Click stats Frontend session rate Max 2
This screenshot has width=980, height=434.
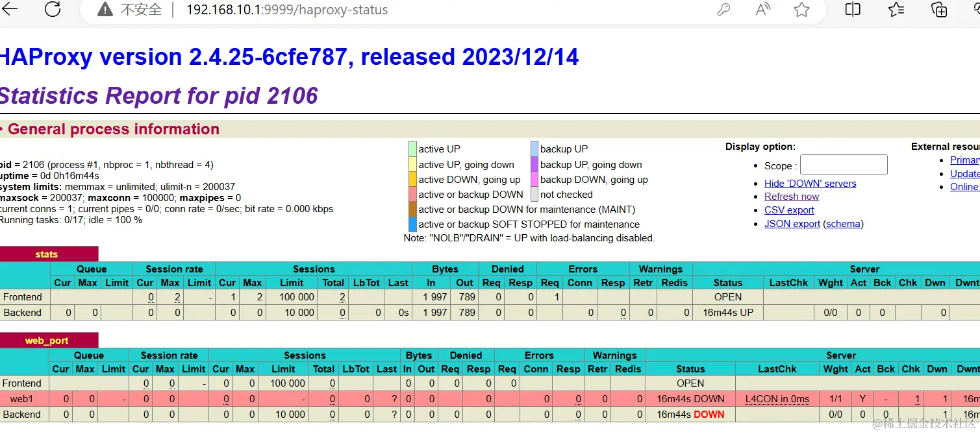[x=177, y=297]
